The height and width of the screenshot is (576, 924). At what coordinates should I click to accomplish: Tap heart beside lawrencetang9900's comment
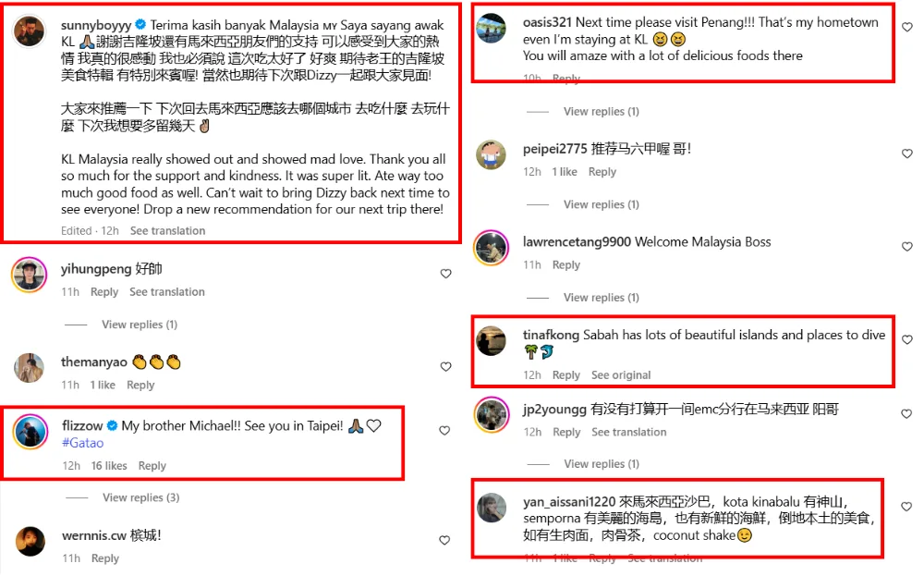click(x=907, y=247)
